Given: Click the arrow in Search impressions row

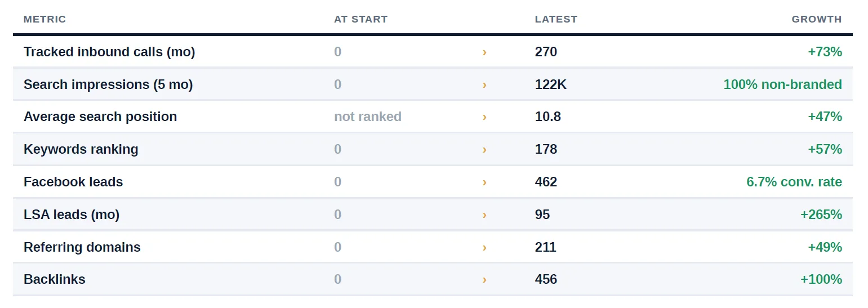Looking at the screenshot, I should [484, 85].
